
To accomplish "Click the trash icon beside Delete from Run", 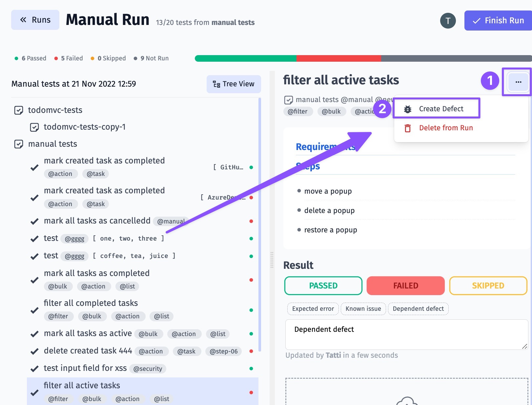I will [408, 128].
